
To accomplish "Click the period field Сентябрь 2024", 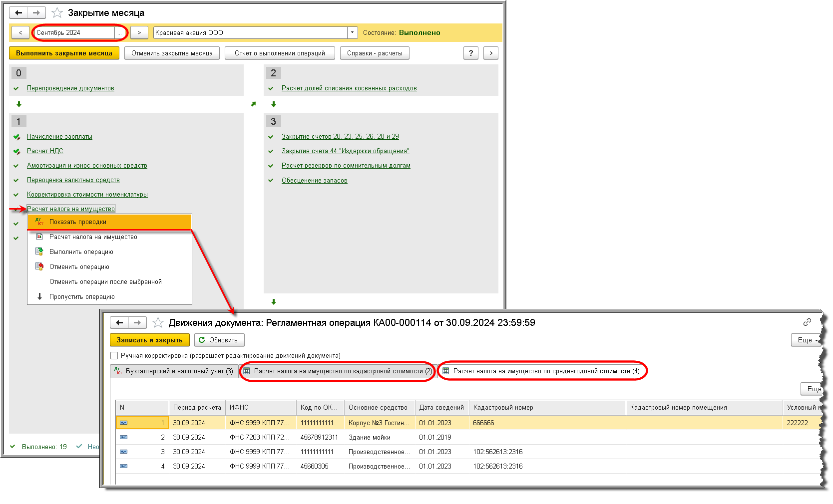I will click(74, 32).
